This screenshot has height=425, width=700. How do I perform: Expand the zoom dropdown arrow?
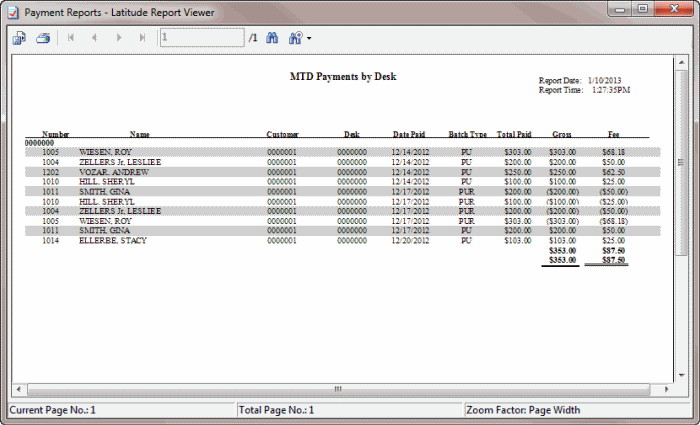click(310, 39)
